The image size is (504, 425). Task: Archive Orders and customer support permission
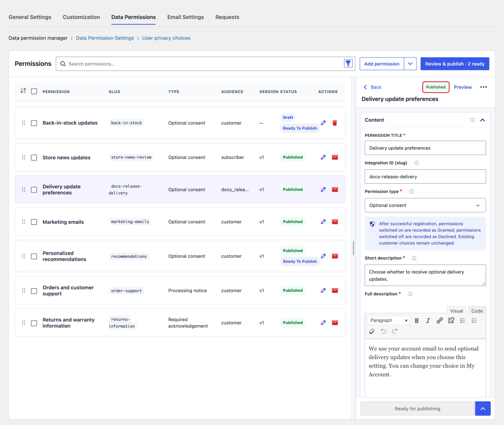tap(335, 290)
